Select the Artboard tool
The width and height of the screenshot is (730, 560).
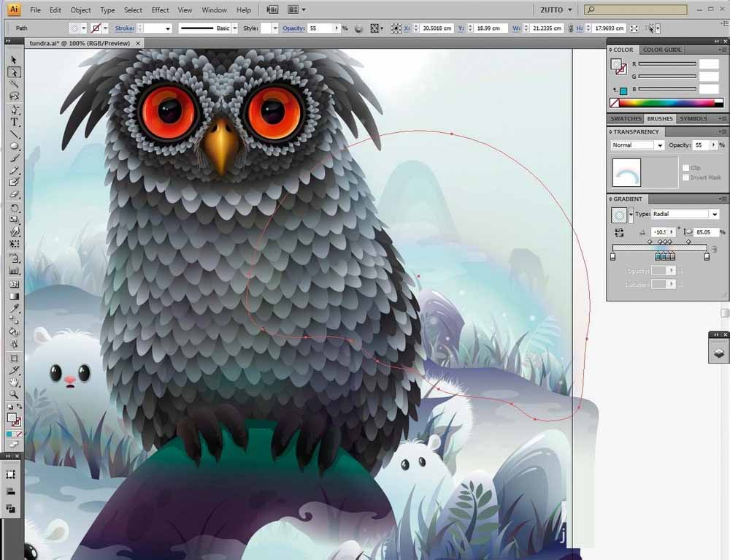14,358
